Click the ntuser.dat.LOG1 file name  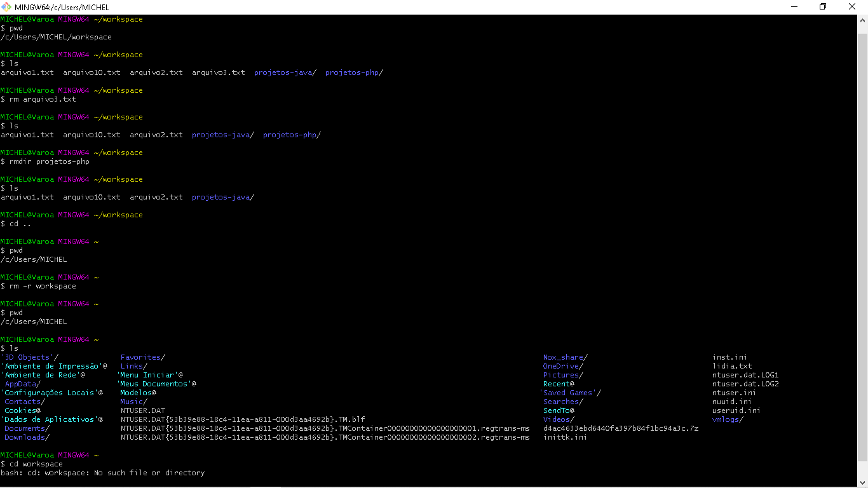(x=745, y=375)
